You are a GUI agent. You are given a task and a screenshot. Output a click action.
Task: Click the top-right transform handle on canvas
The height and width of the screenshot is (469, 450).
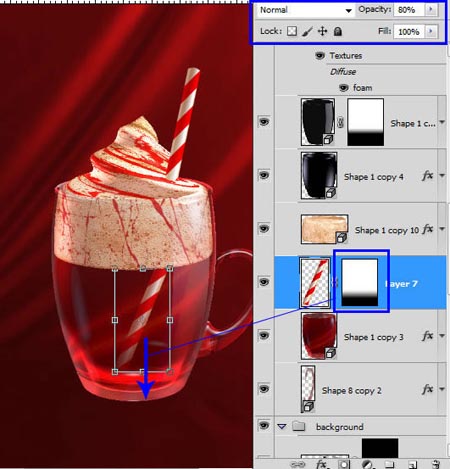170,268
